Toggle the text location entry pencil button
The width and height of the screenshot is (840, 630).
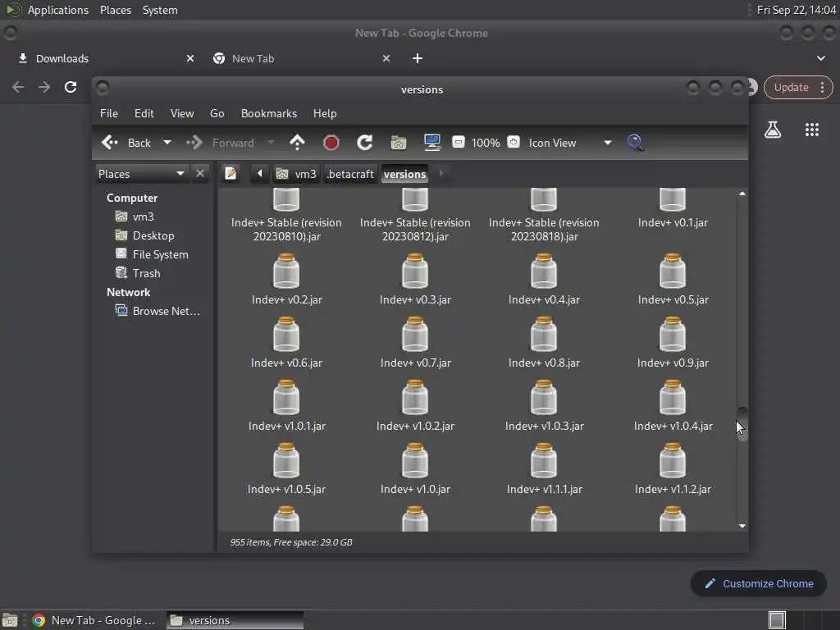coord(231,173)
